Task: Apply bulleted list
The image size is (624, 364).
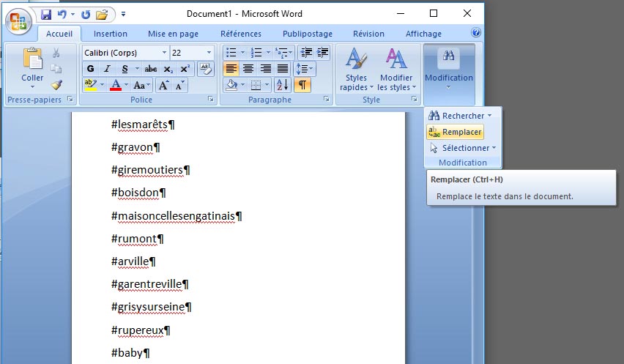Action: click(231, 53)
